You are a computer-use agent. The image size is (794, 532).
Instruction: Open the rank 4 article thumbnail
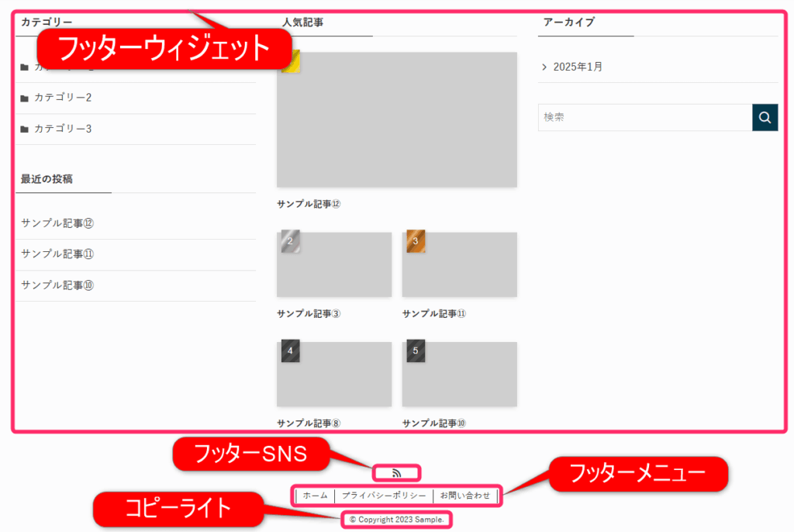[334, 374]
